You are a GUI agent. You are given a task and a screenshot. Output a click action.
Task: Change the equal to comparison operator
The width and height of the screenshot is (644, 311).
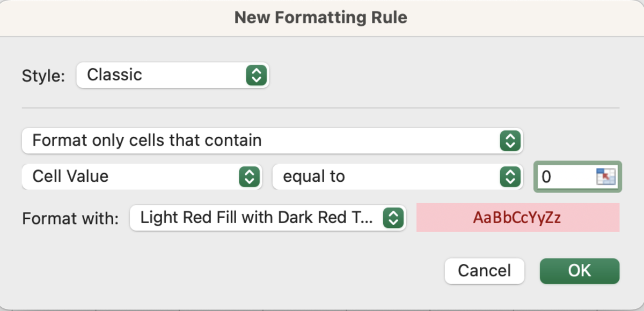tap(398, 176)
